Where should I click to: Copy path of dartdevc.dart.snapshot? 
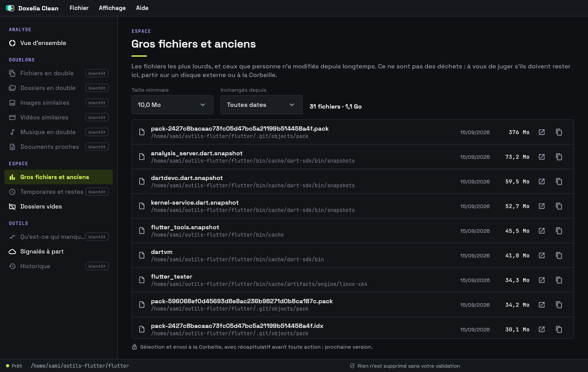coord(559,181)
